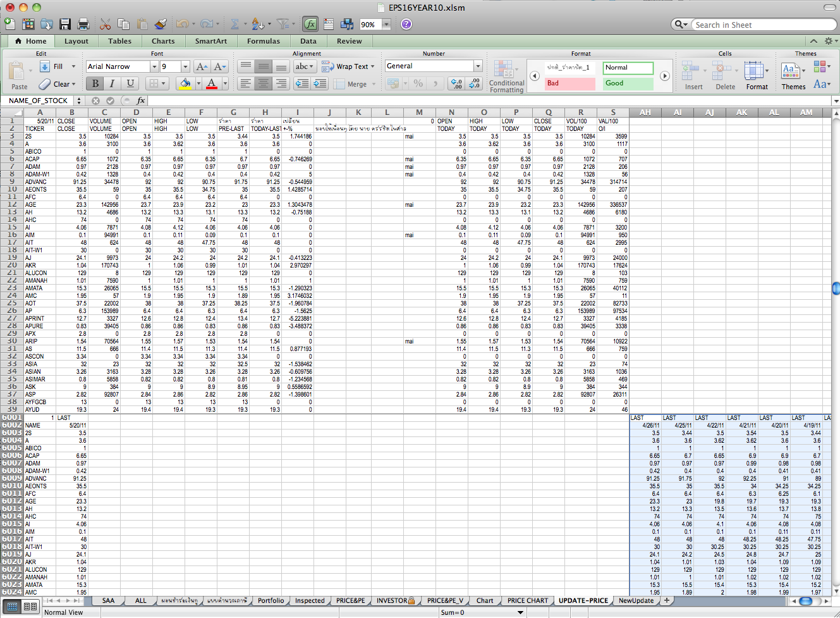Decrease decimal places
The width and height of the screenshot is (840, 618).
point(474,83)
